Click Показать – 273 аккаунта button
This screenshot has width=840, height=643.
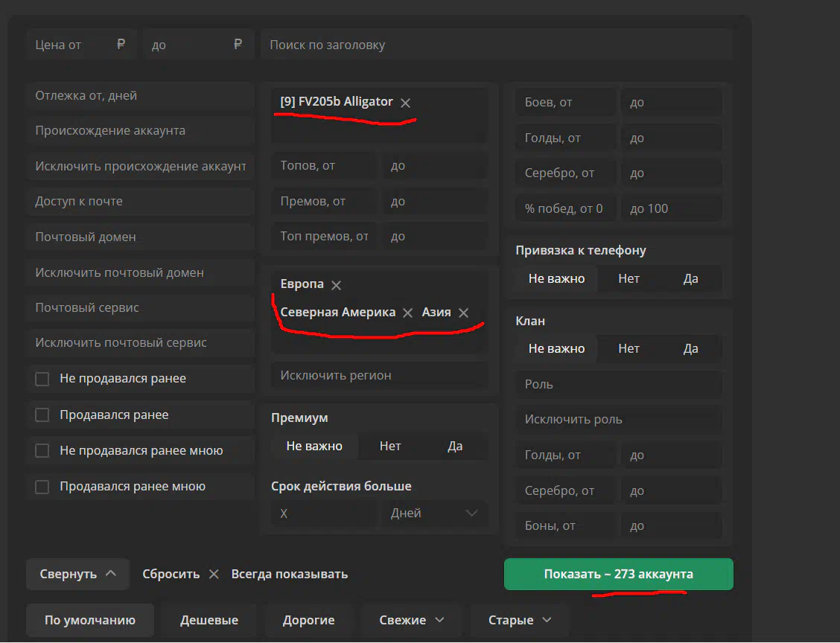click(x=618, y=574)
